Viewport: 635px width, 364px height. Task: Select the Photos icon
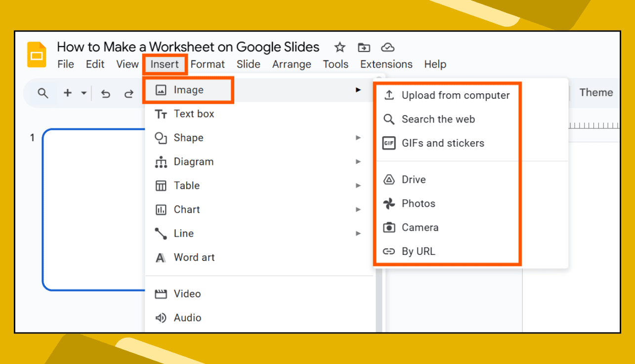click(389, 203)
